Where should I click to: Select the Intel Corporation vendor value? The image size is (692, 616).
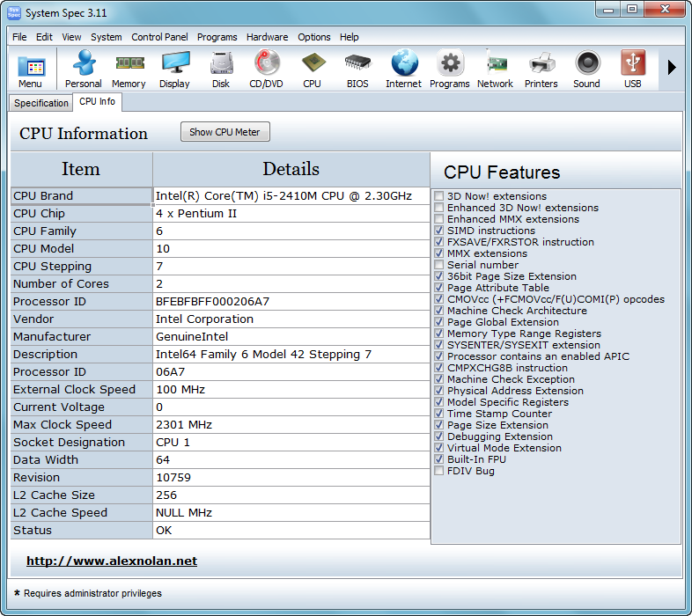pyautogui.click(x=291, y=319)
